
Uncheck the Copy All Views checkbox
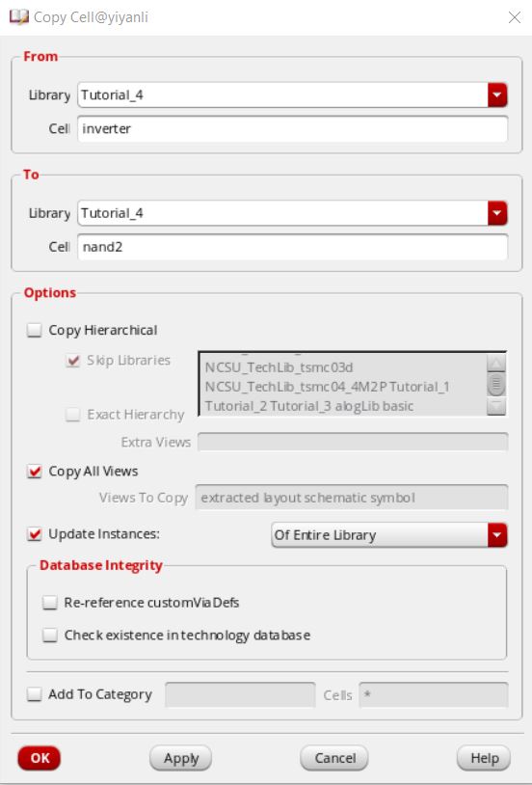pos(35,472)
